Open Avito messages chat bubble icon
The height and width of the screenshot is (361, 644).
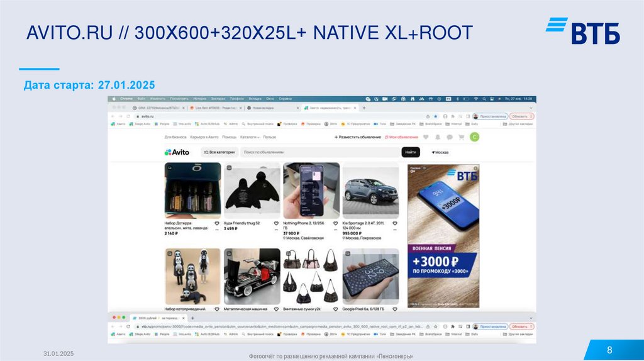[x=449, y=137]
